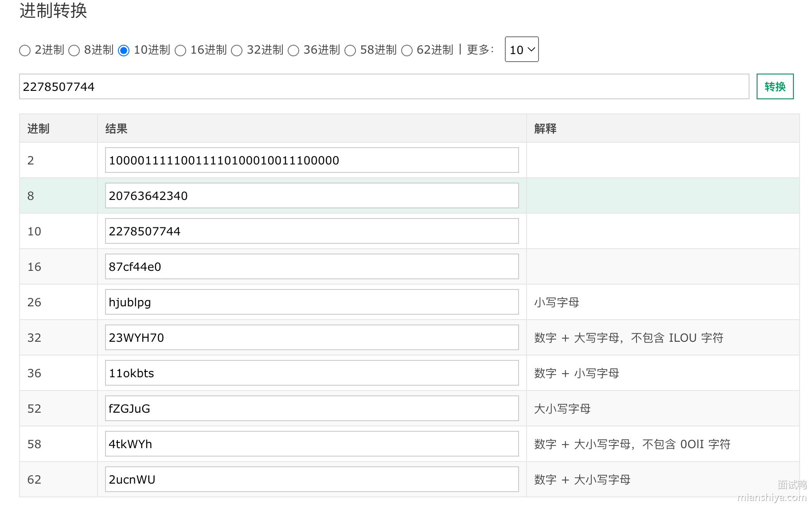Select the hex result 87cf44e0 field
Viewport: 812px width, 508px height.
point(312,267)
